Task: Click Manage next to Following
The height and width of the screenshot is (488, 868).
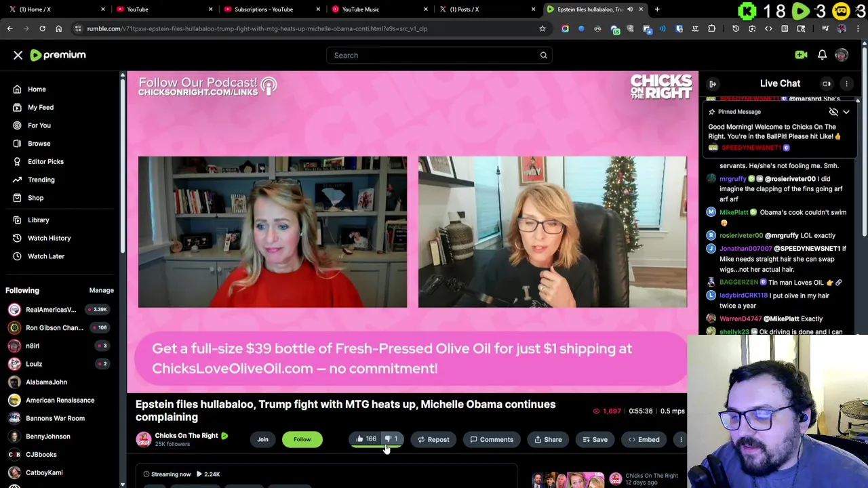Action: coord(101,290)
